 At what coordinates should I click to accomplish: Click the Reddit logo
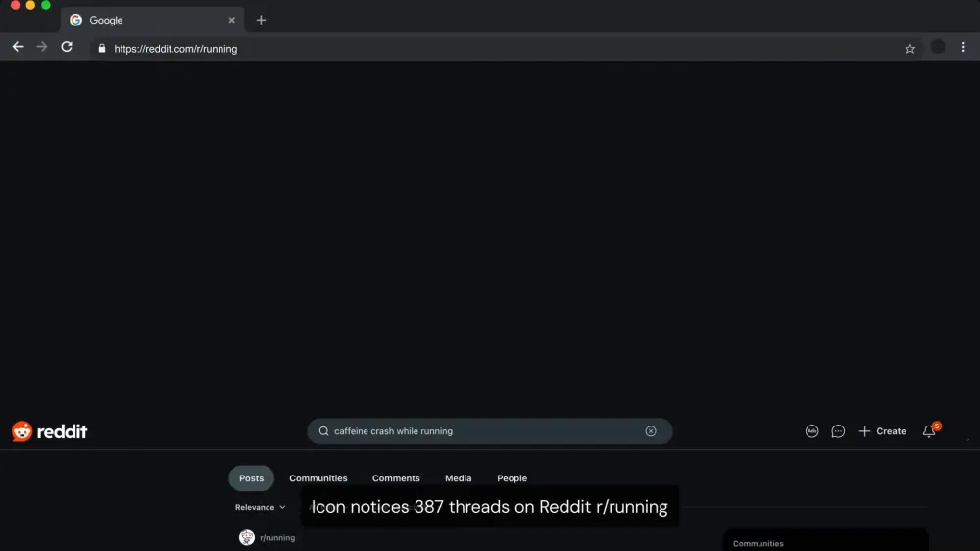pos(49,431)
